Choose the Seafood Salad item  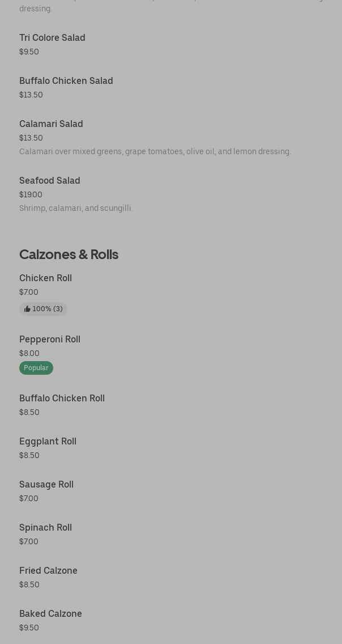pos(50,180)
